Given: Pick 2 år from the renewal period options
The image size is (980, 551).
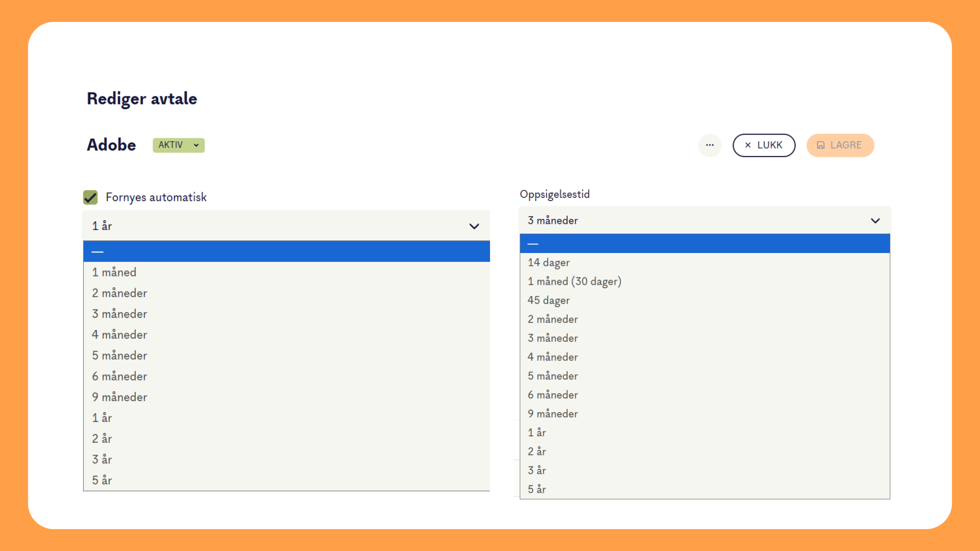Looking at the screenshot, I should (102, 439).
